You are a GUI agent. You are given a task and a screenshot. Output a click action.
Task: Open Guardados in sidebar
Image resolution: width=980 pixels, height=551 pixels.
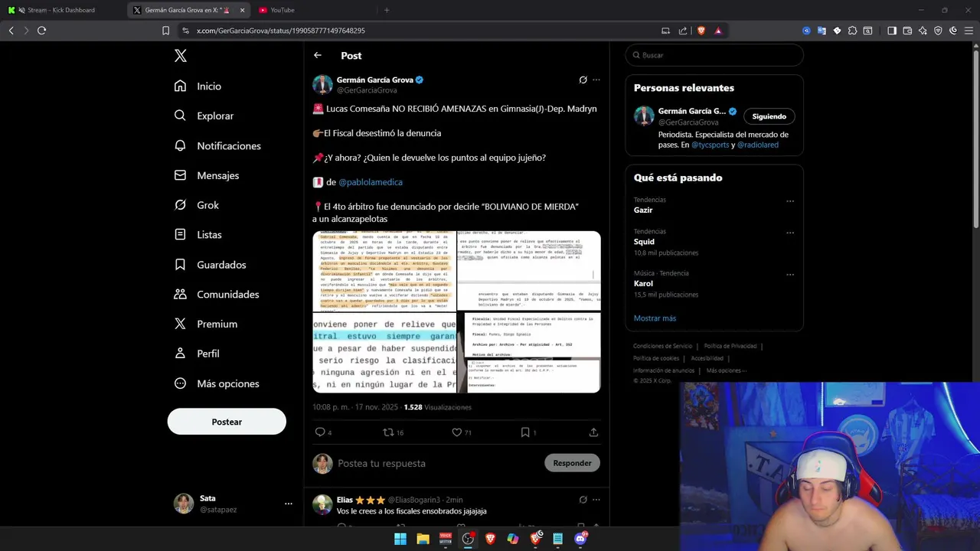(211, 265)
